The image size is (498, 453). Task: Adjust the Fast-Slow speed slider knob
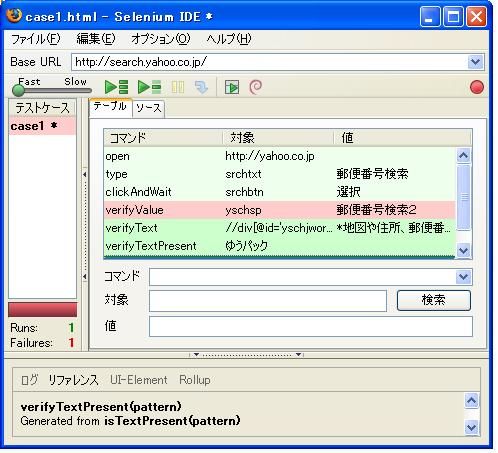coord(18,90)
